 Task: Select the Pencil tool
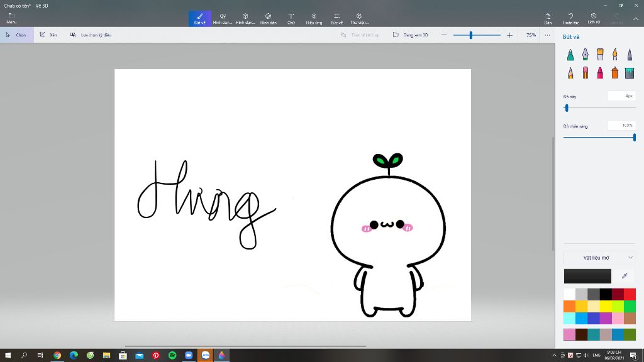[x=570, y=73]
